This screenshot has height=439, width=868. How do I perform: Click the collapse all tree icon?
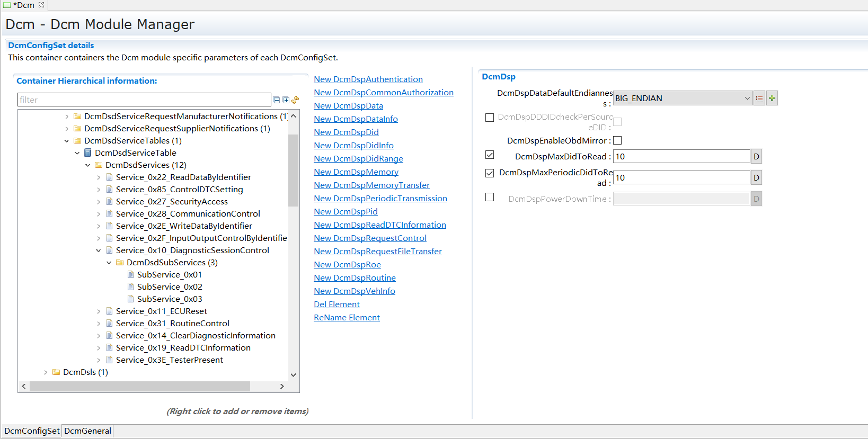pos(276,100)
